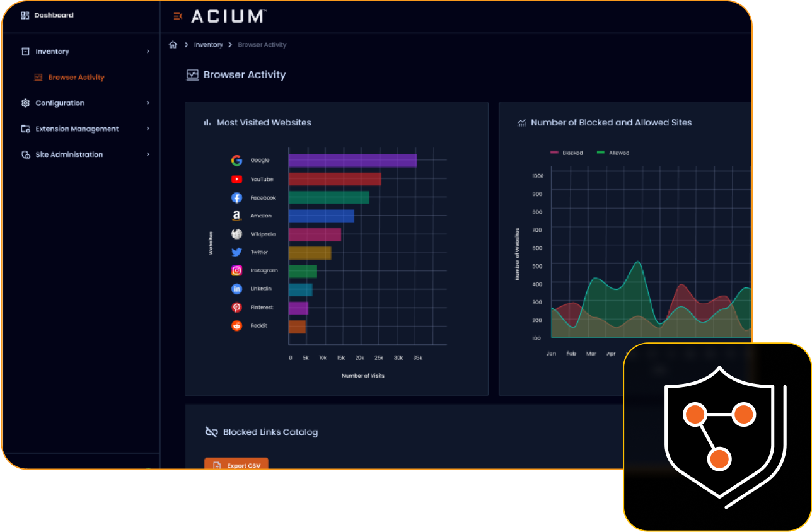Click the sidebar collapse icon beside ACIUM logo
The image size is (812, 532).
tap(178, 16)
